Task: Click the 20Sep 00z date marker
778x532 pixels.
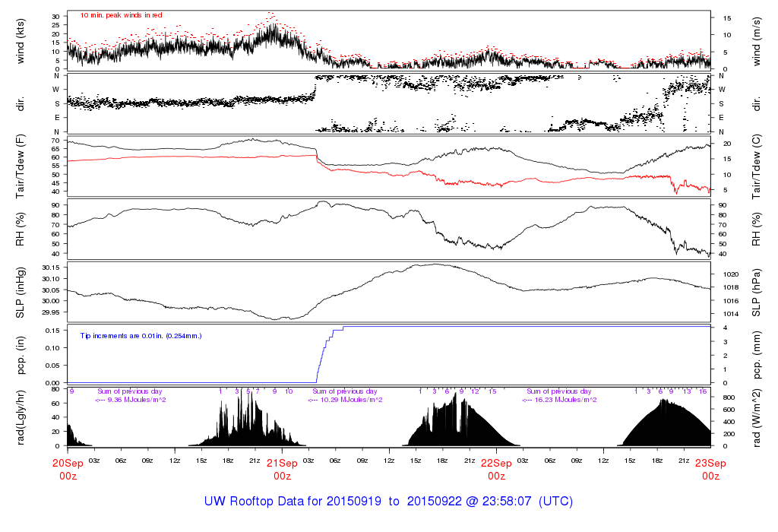Action: (68, 469)
